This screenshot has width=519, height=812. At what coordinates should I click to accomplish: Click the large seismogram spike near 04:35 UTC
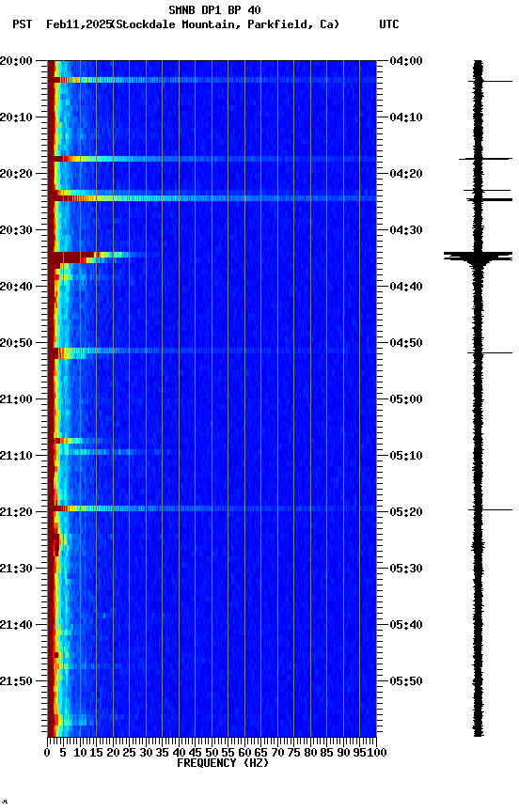(x=478, y=256)
